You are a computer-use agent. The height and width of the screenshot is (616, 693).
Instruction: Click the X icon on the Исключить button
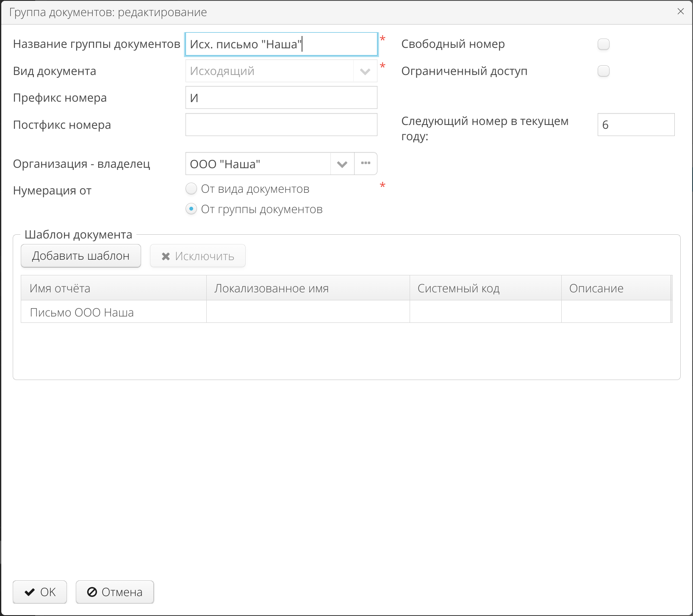(x=165, y=255)
